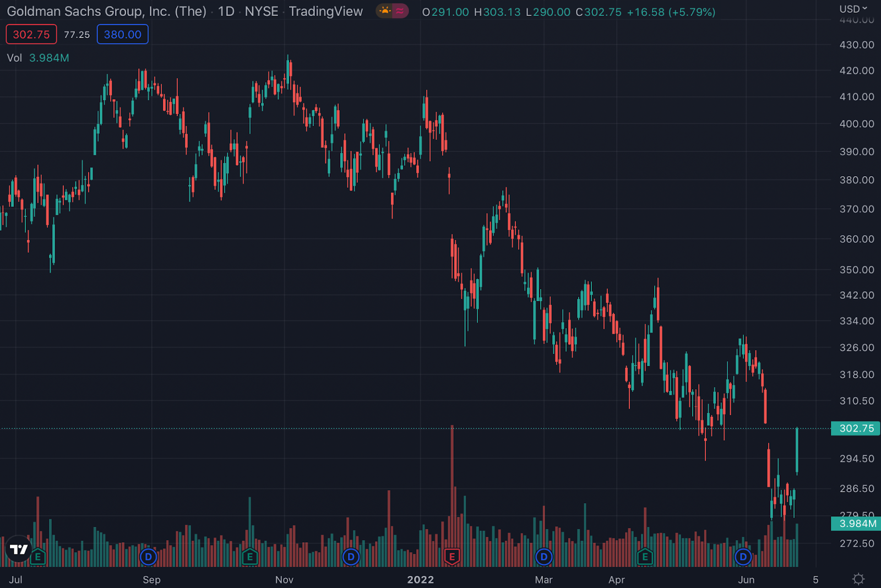
Task: Click the change value +16.58 (+5.79%)
Action: coord(671,12)
